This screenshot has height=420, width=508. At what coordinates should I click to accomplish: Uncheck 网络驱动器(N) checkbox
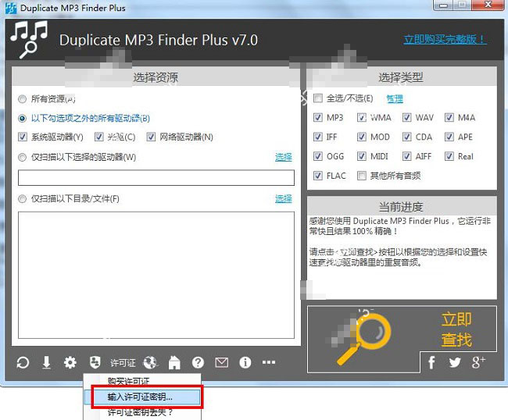tap(151, 137)
